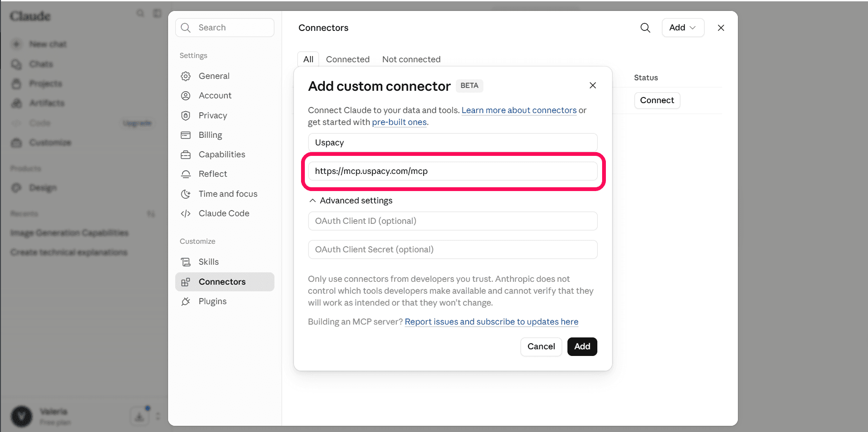868x432 pixels.
Task: Open Report issues and subscribe to updates link
Action: (x=491, y=322)
